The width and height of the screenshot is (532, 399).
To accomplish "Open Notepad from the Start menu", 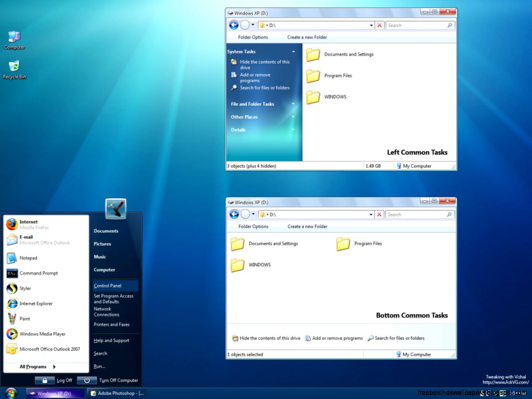I will point(46,258).
